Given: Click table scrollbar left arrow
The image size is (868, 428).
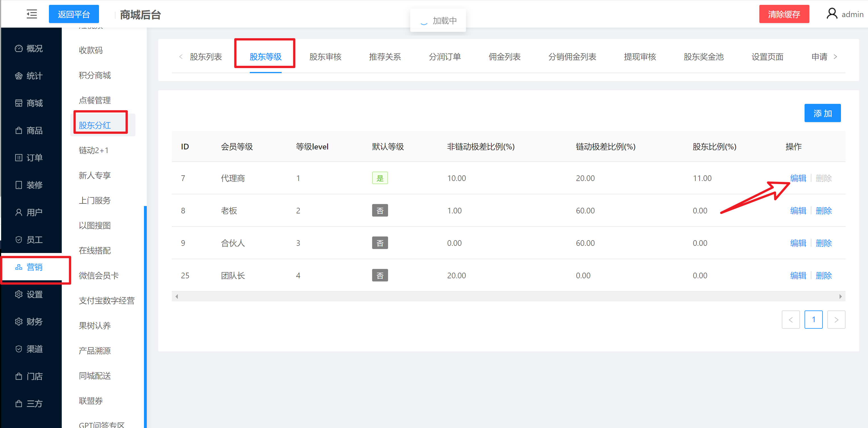Looking at the screenshot, I should [177, 297].
